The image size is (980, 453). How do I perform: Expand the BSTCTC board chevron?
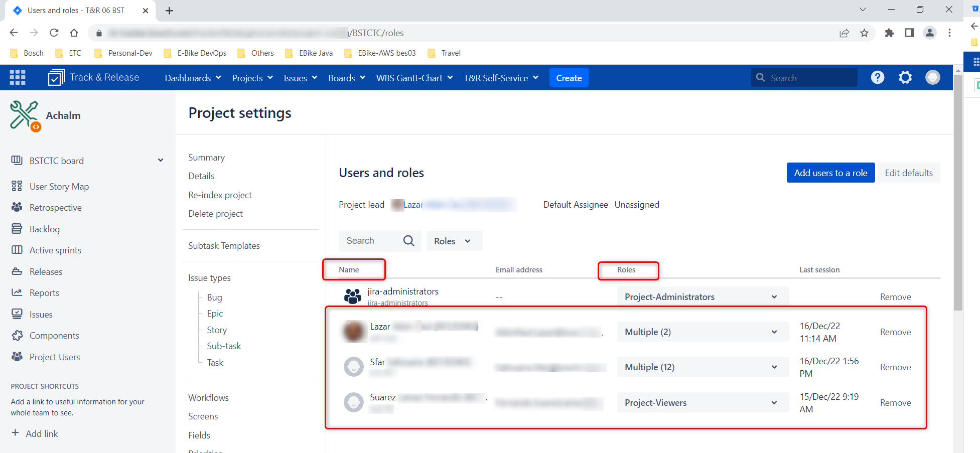pyautogui.click(x=161, y=161)
